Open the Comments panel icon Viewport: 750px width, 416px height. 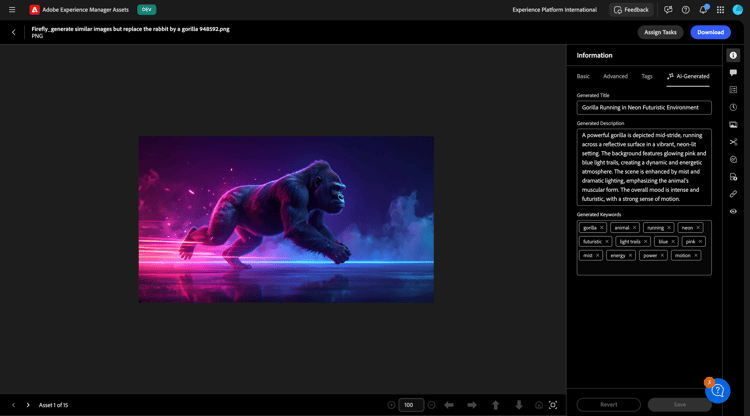pos(733,73)
